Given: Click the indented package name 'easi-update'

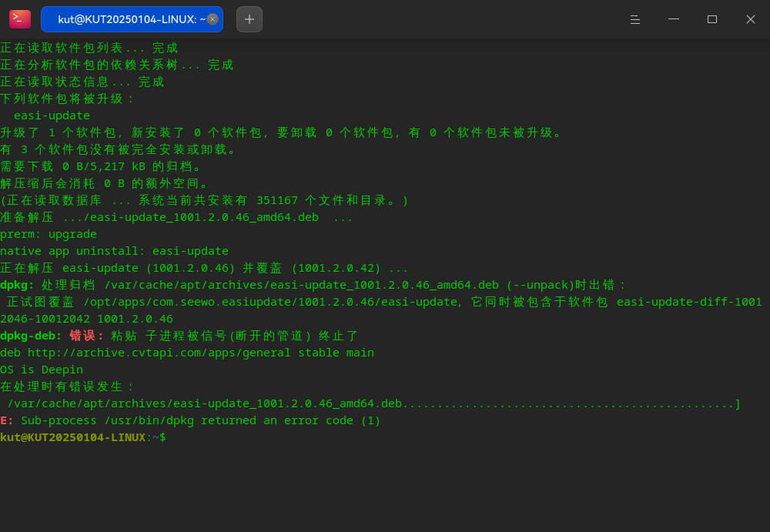Looking at the screenshot, I should [x=52, y=115].
